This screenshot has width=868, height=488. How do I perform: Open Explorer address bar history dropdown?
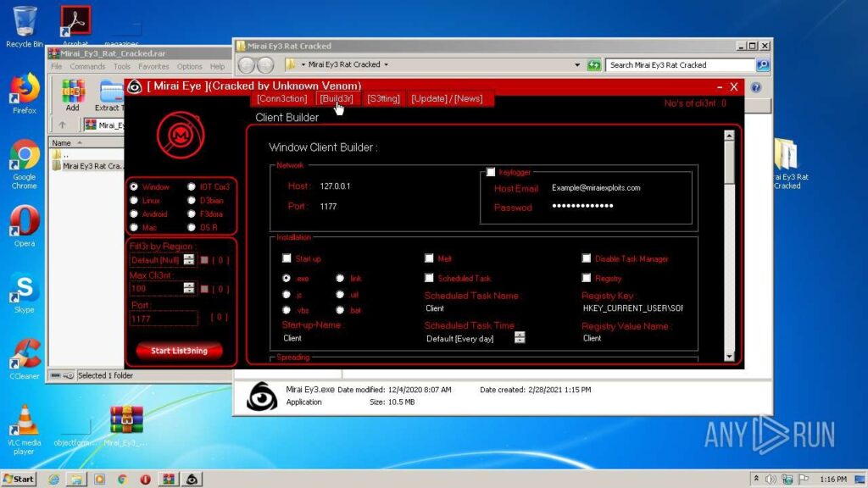coord(576,64)
